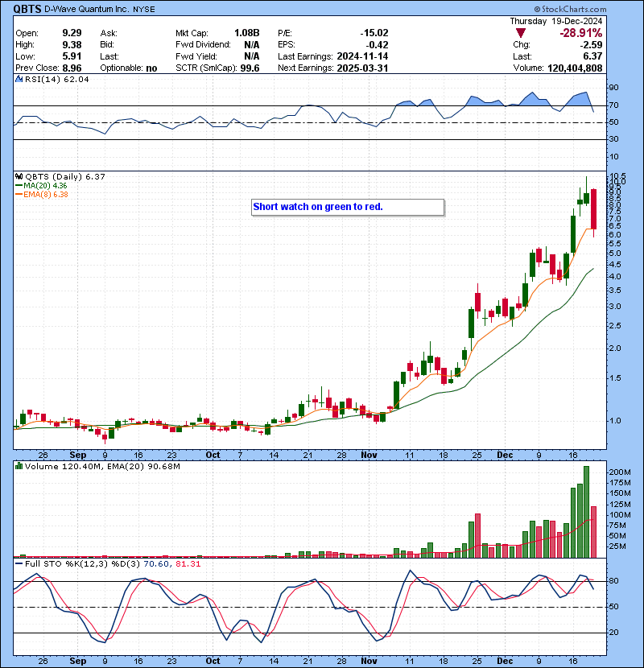Click the 200M volume axis label
The height and width of the screenshot is (668, 644).
pos(620,472)
